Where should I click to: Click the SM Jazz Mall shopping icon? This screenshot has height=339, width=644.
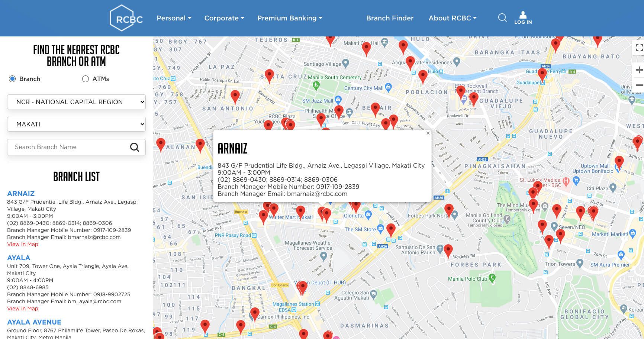[338, 100]
